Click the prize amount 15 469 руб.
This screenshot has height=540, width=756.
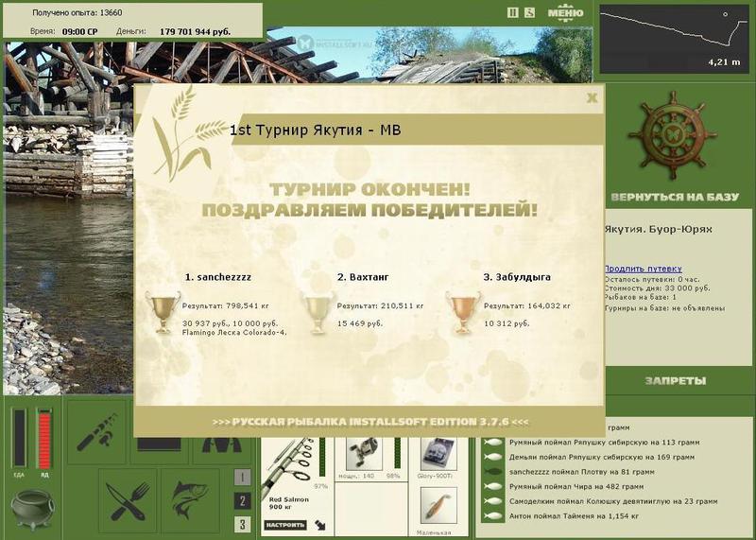point(360,323)
